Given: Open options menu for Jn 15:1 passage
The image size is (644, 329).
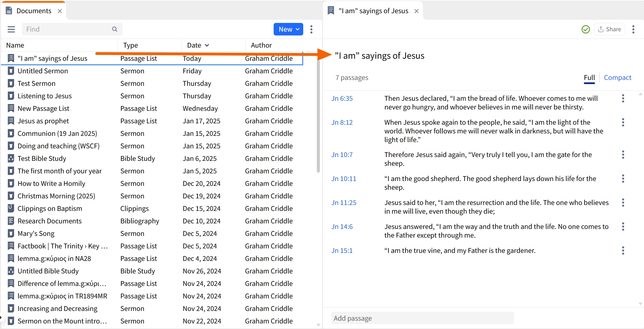Looking at the screenshot, I should click(x=623, y=250).
